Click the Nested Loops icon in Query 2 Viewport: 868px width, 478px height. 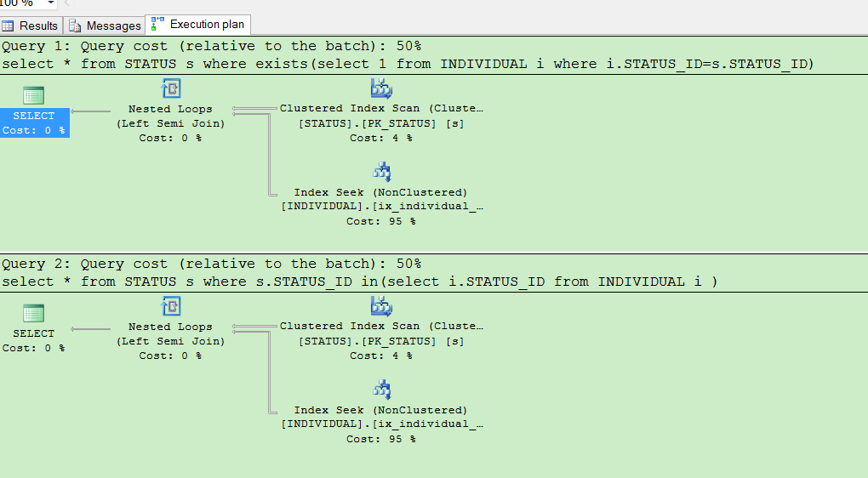pos(171,306)
